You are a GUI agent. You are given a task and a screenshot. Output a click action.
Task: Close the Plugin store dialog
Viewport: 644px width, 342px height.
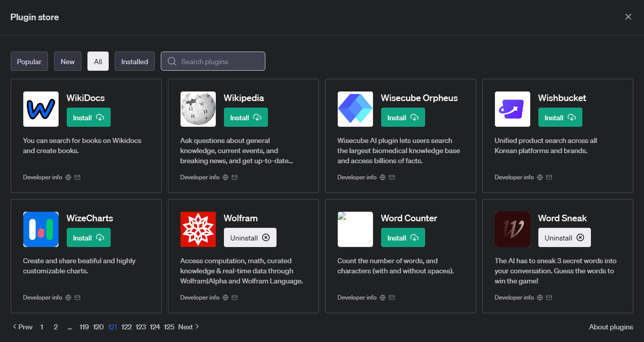[628, 17]
